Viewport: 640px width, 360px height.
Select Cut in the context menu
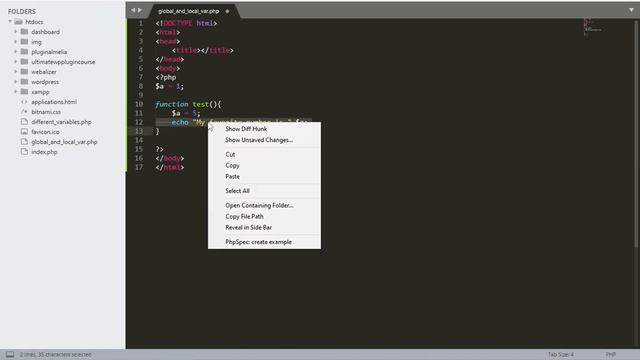point(264,154)
